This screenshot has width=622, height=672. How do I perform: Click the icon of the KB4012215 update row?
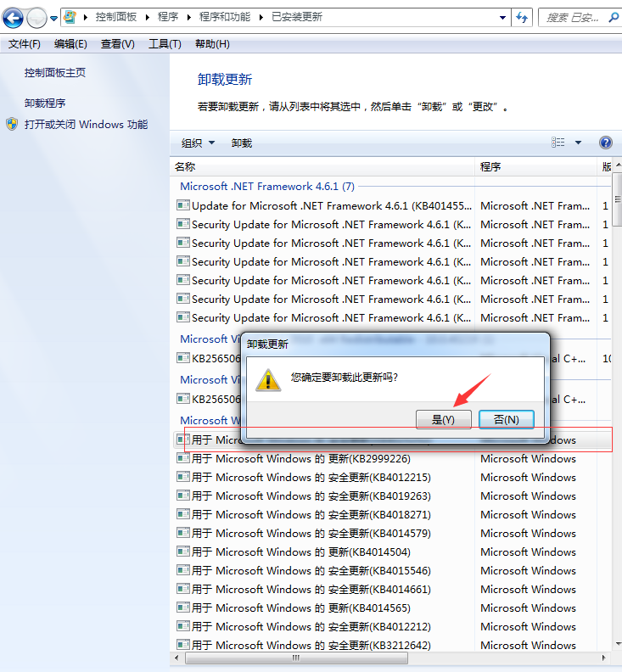183,477
